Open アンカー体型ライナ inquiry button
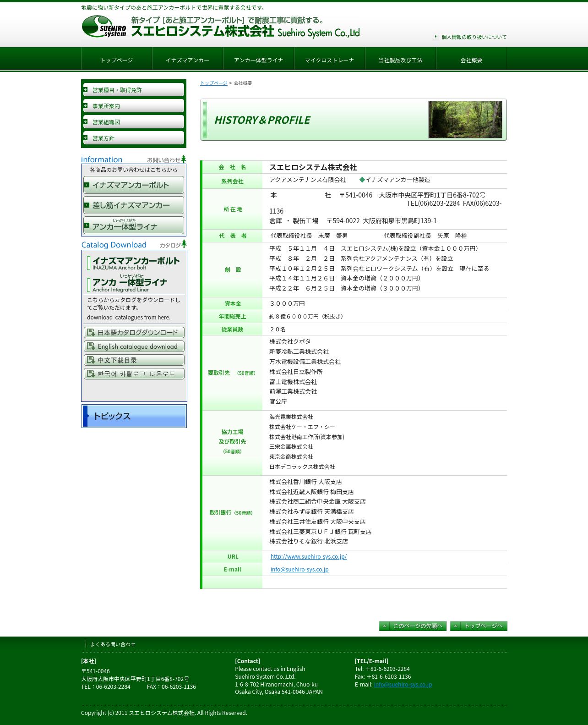Image resolution: width=588 pixels, height=725 pixels. (134, 225)
